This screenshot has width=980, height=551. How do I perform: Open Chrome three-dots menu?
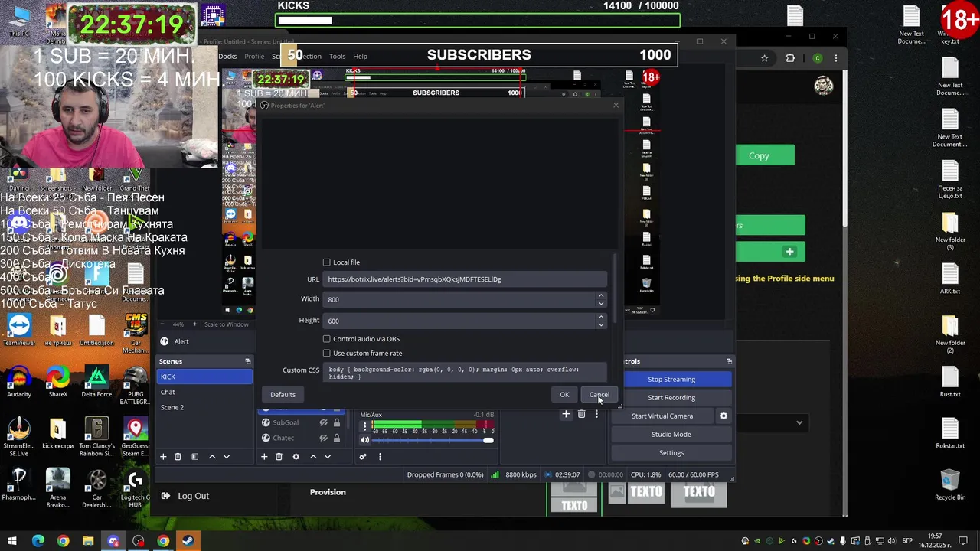click(836, 58)
